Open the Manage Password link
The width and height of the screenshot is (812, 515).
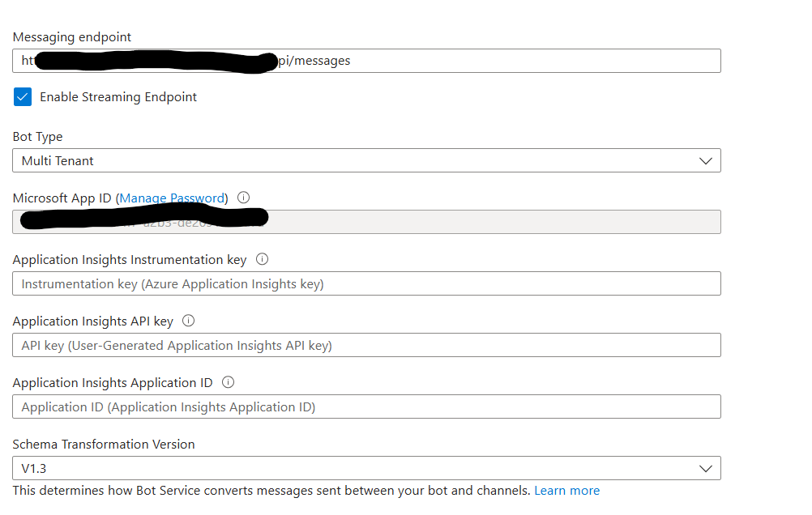click(172, 198)
